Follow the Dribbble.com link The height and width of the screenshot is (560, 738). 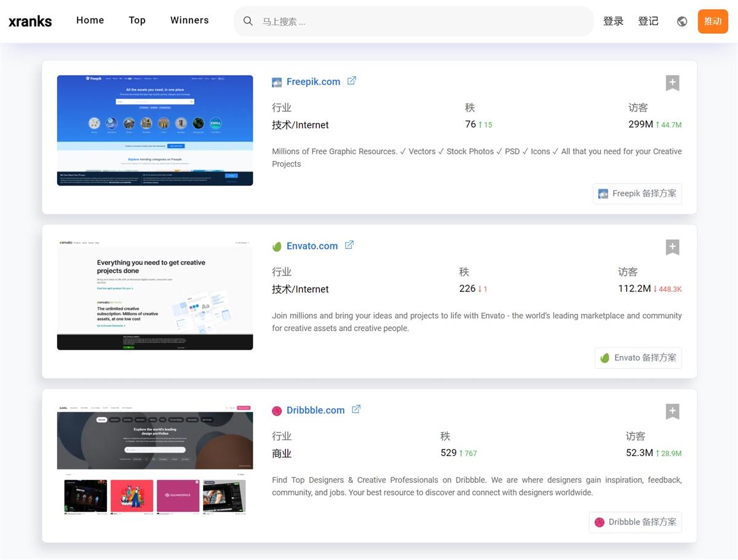click(x=315, y=409)
